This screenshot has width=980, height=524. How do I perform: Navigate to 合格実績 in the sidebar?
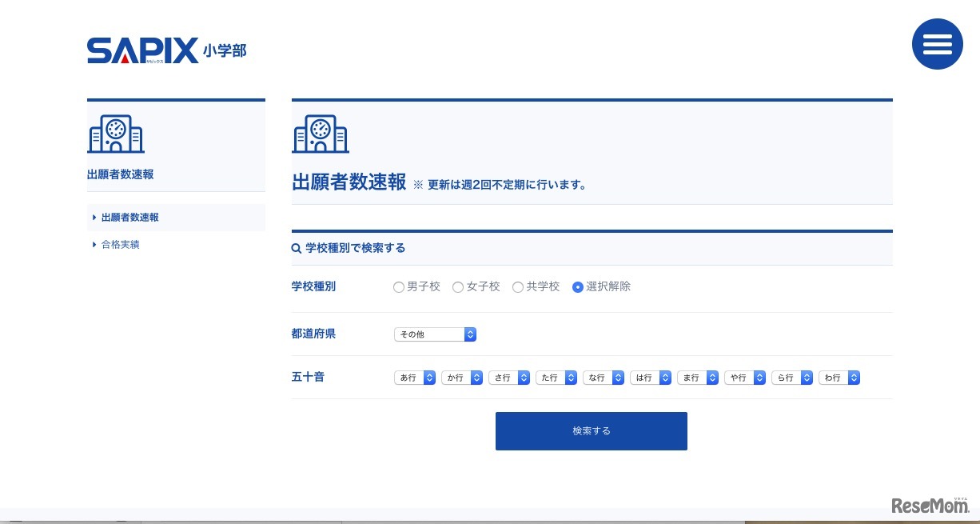click(121, 244)
